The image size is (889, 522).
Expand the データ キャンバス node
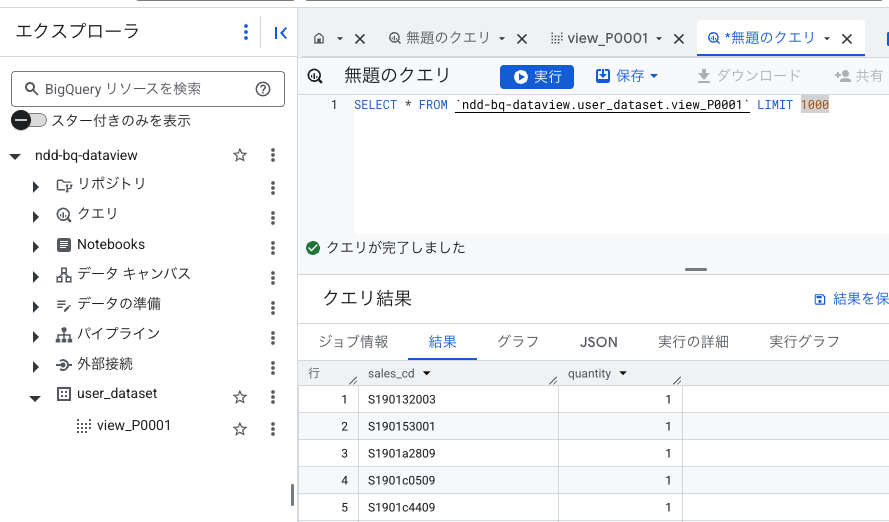click(36, 277)
